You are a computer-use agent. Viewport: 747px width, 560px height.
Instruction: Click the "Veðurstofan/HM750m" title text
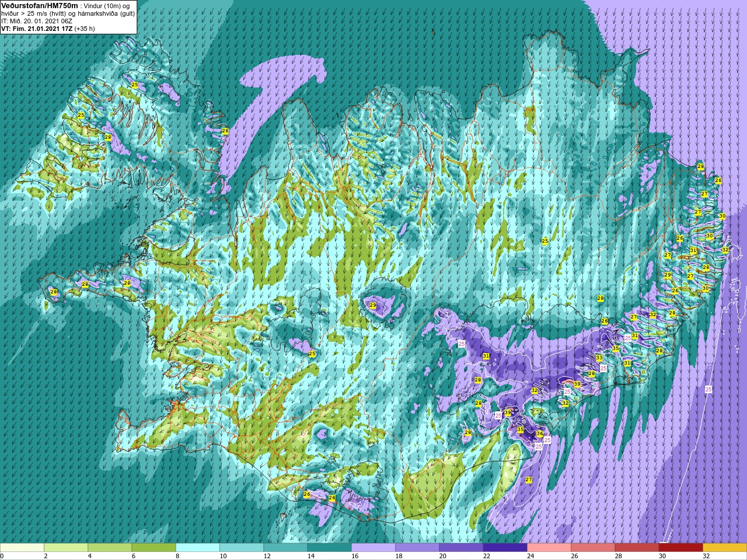coord(40,5)
